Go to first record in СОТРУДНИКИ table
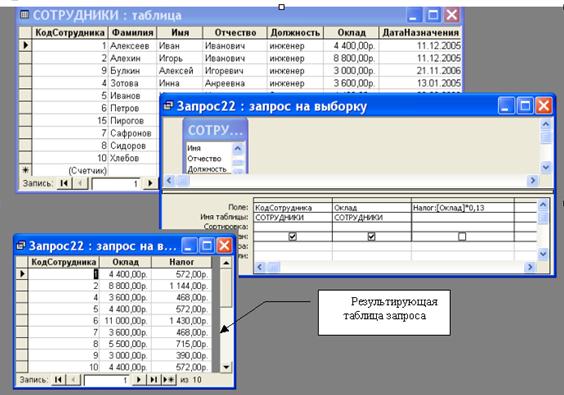The image size is (564, 395). click(x=64, y=183)
